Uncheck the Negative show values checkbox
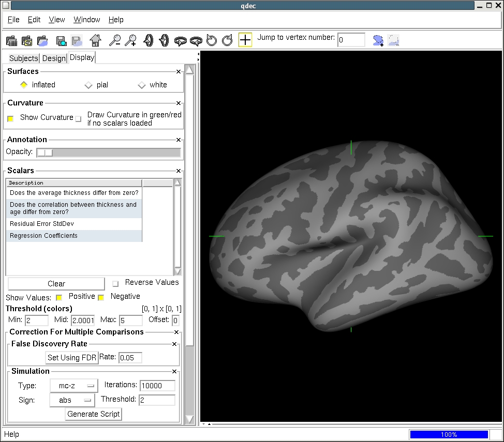 point(101,297)
